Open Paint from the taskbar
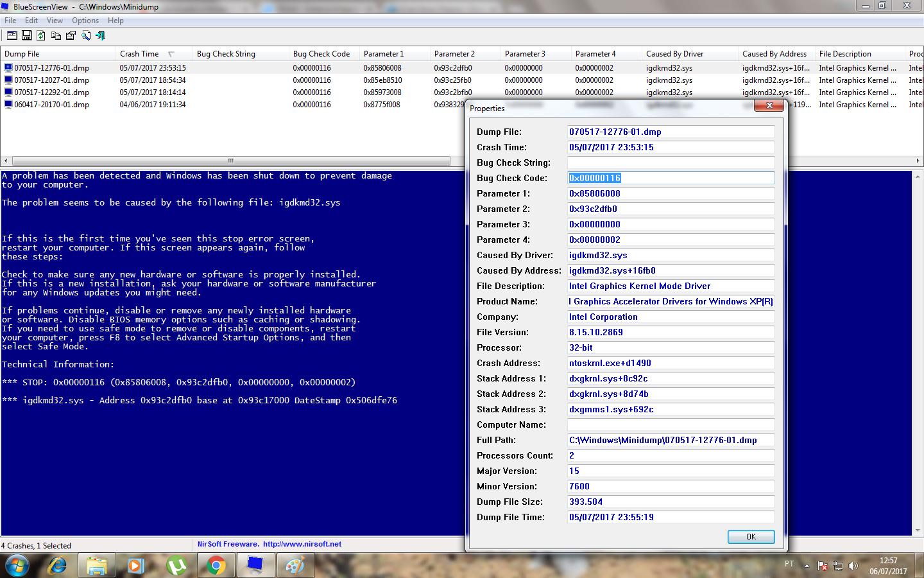Image resolution: width=924 pixels, height=578 pixels. tap(295, 566)
